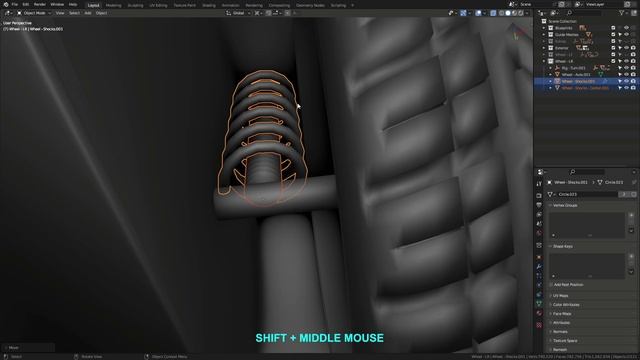Image resolution: width=640 pixels, height=360 pixels.
Task: Switch to the Sculpting workspace tab
Action: (135, 5)
